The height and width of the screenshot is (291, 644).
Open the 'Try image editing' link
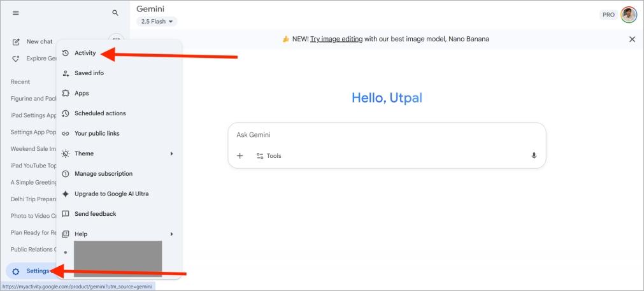(336, 39)
